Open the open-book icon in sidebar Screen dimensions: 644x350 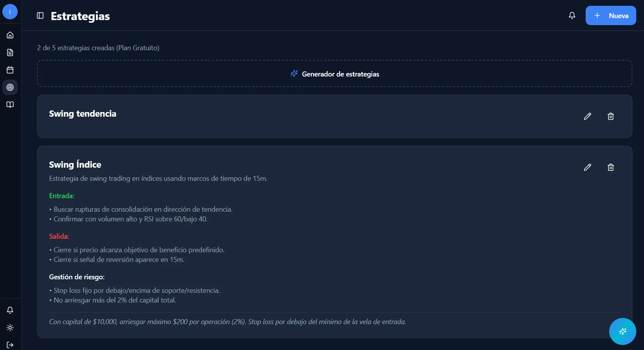(10, 105)
